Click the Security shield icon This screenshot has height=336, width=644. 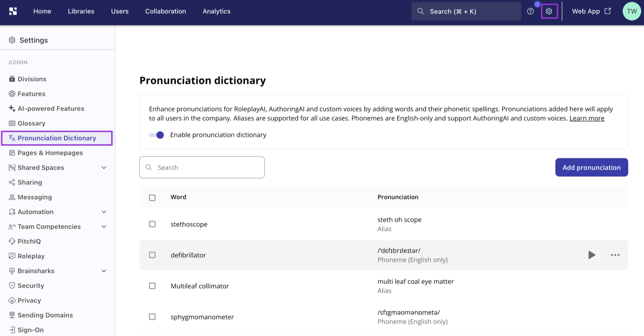pyautogui.click(x=12, y=286)
